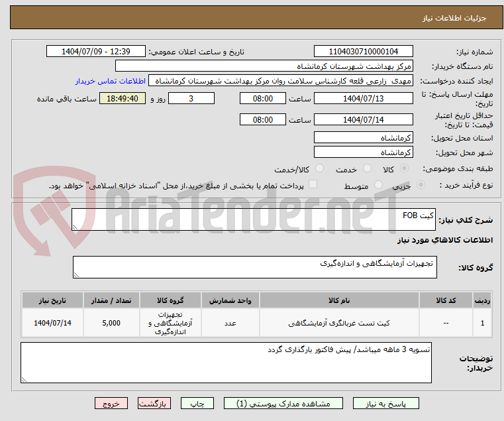Click the واحد شمارش column header
Image resolution: width=504 pixels, height=421 pixels.
(230, 300)
